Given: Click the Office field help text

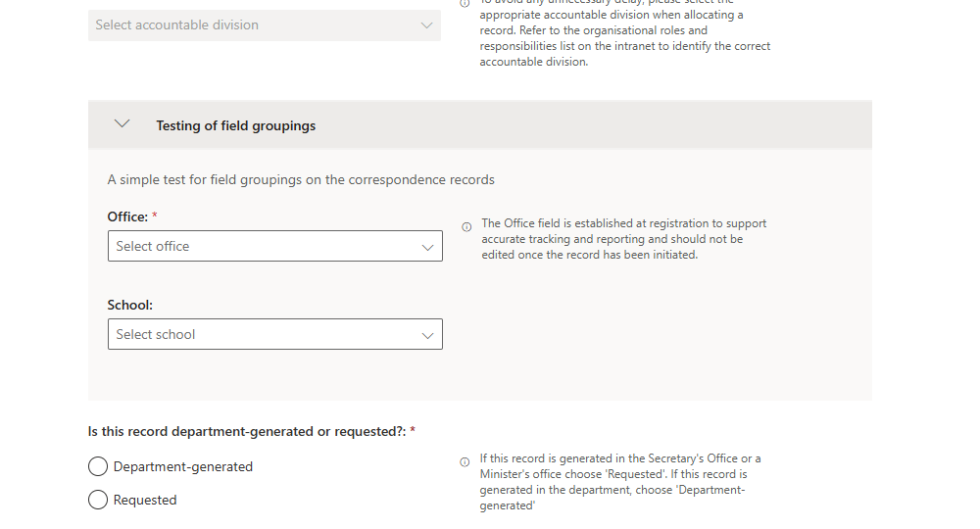Looking at the screenshot, I should (624, 239).
